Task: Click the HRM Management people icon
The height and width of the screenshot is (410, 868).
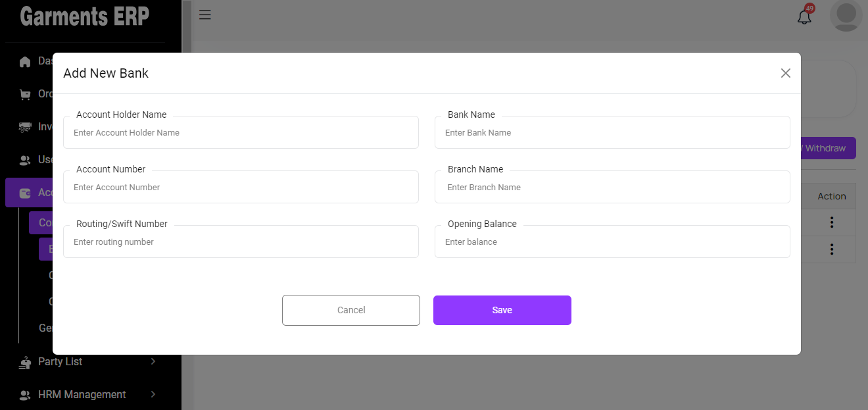Action: click(25, 395)
